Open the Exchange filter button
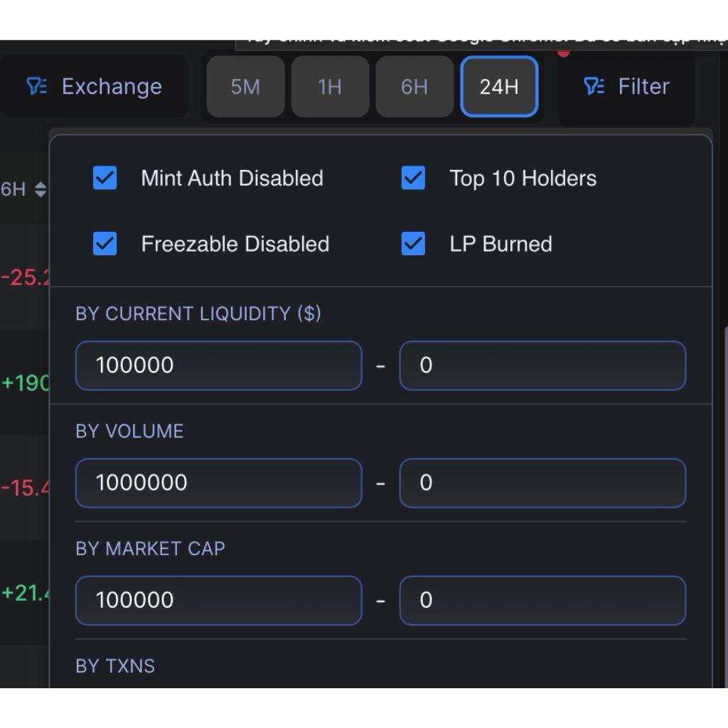 pos(95,86)
